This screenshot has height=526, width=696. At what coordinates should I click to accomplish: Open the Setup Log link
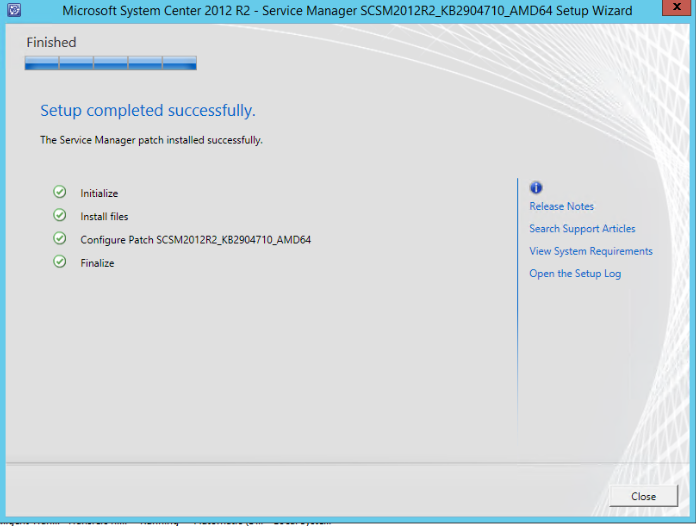pyautogui.click(x=575, y=274)
